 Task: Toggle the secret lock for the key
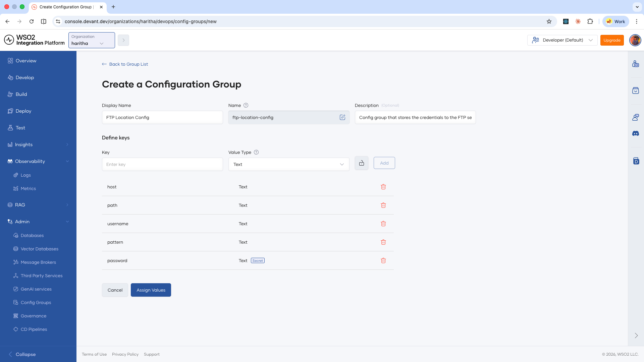click(x=362, y=163)
